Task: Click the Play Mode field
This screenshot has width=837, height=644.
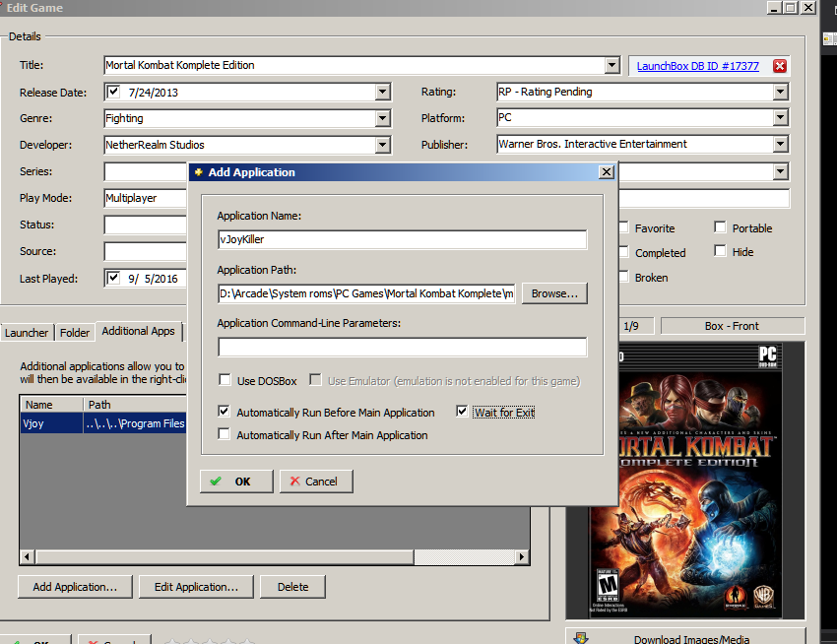Action: pos(146,198)
